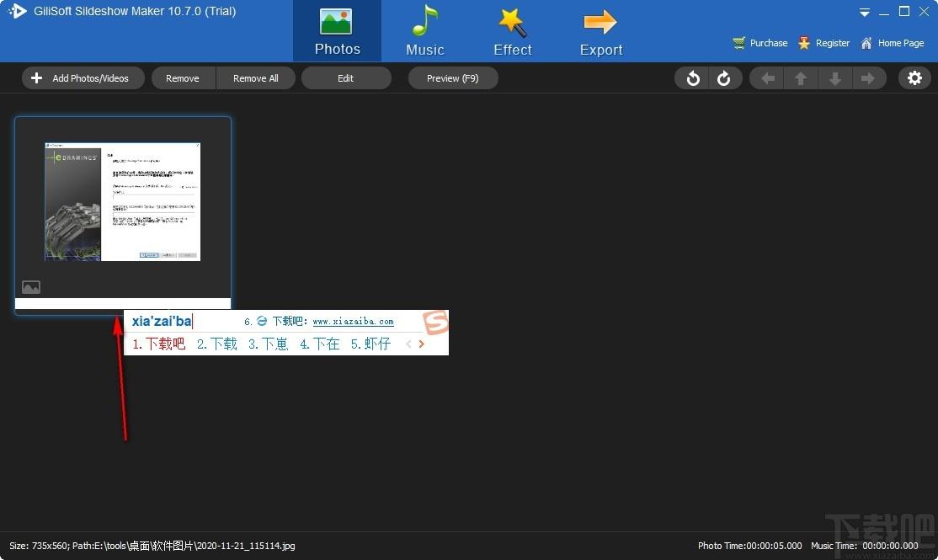Choose IME candidate 2 下载
Viewport: 938px width, 560px height.
[217, 344]
